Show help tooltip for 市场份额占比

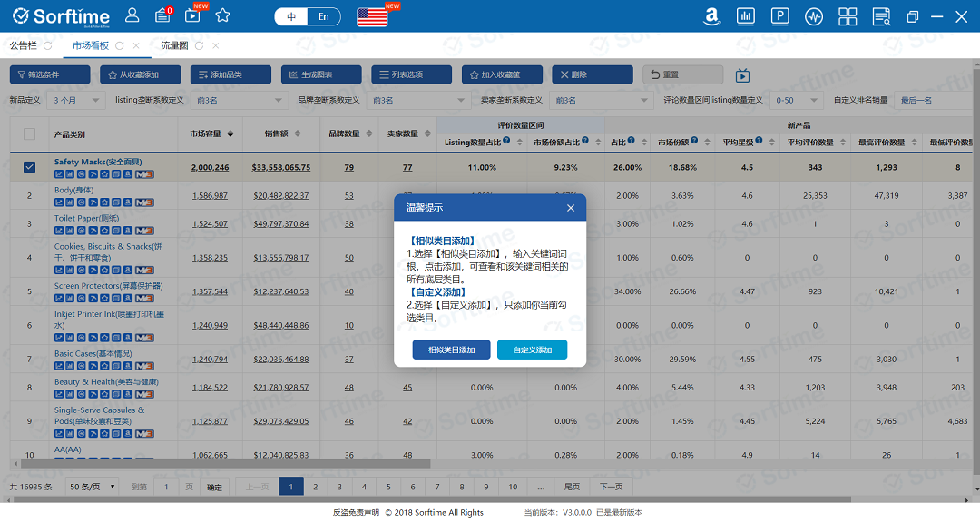(x=585, y=140)
